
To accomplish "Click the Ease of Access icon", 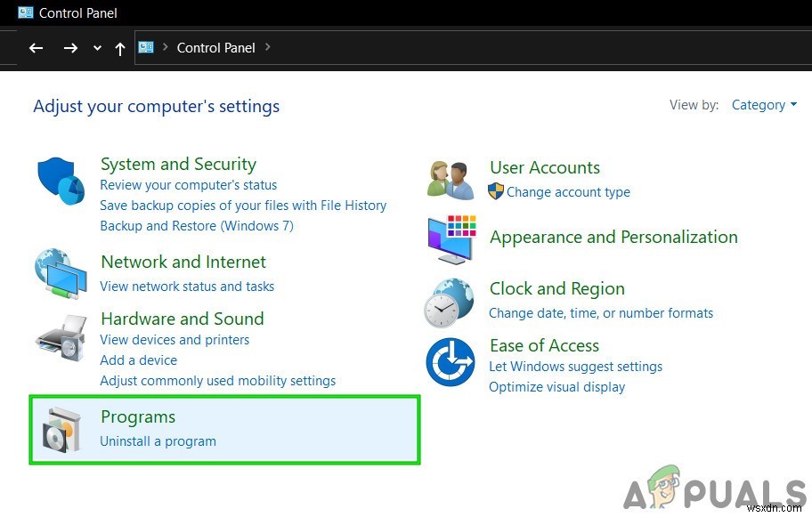I will click(x=450, y=359).
